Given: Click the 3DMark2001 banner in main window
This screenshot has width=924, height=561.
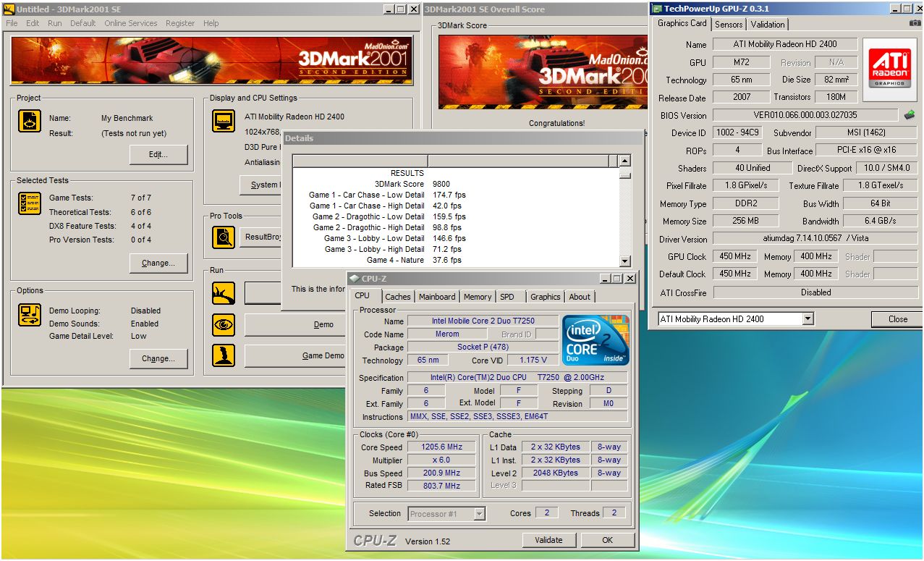Looking at the screenshot, I should point(211,60).
